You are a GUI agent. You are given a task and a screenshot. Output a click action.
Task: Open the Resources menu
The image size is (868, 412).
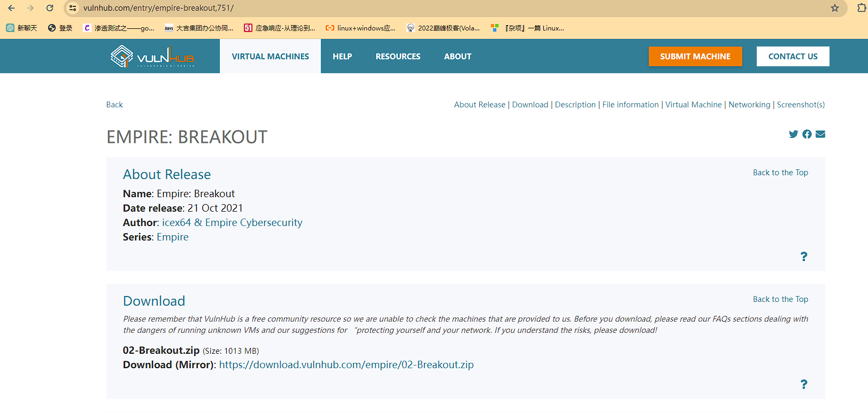(x=398, y=56)
